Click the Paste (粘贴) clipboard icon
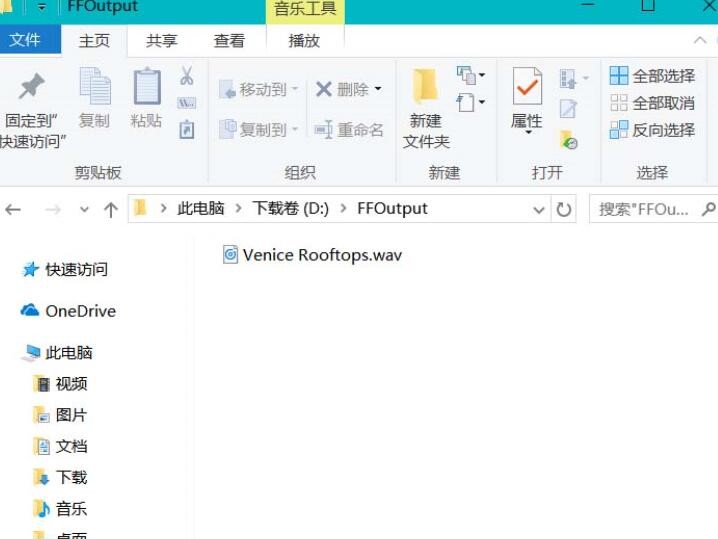718x539 pixels. (146, 99)
